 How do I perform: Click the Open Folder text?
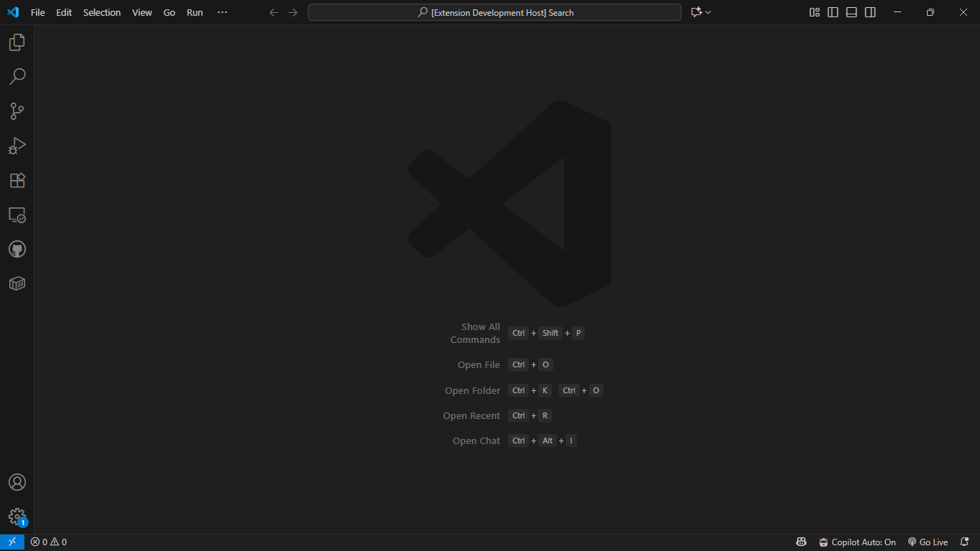472,390
